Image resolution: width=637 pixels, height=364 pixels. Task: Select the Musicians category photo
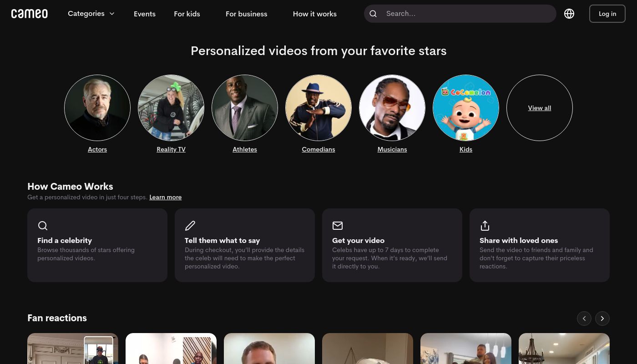(392, 108)
